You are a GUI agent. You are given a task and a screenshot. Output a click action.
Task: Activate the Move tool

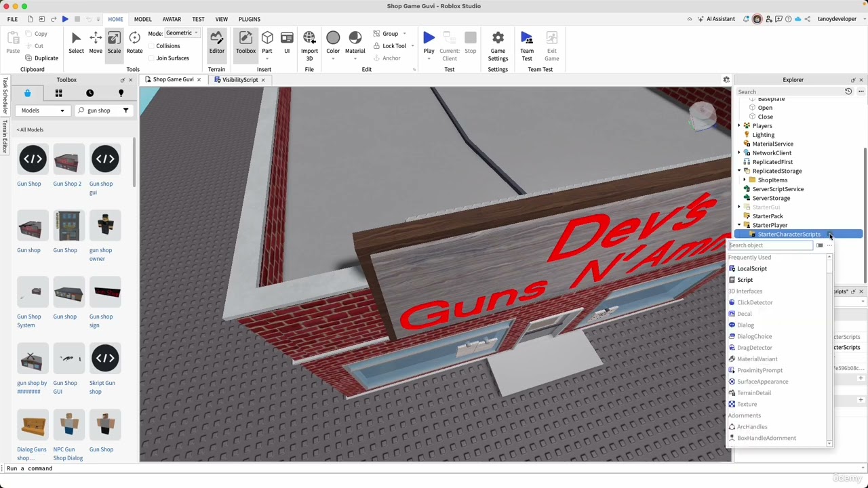click(96, 43)
